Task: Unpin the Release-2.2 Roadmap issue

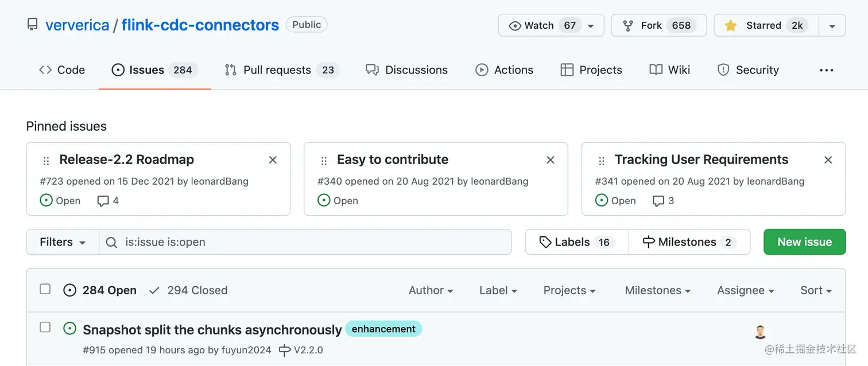Action: pos(273,160)
